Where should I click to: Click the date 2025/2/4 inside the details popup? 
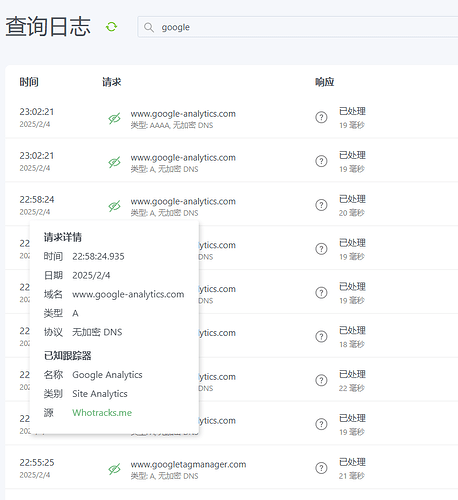pyautogui.click(x=91, y=275)
